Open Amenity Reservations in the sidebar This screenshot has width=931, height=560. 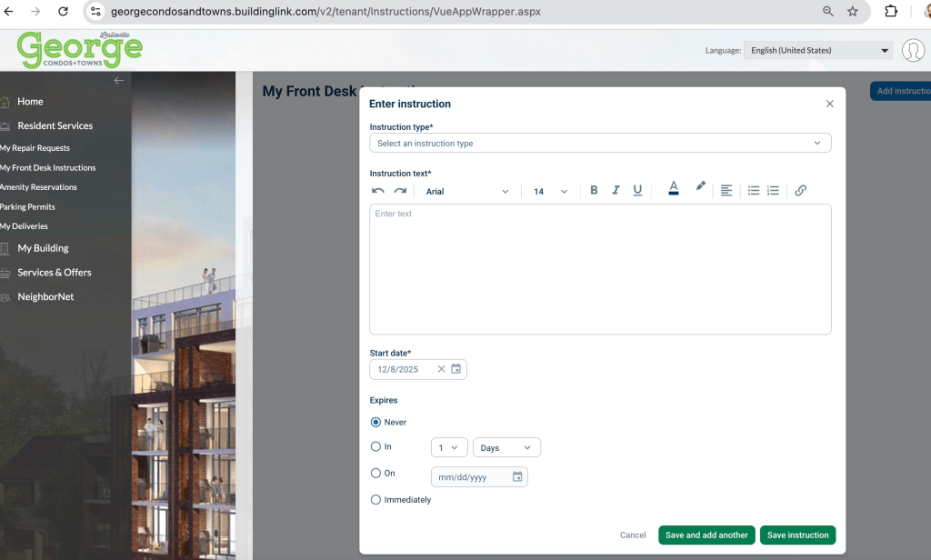(x=39, y=187)
